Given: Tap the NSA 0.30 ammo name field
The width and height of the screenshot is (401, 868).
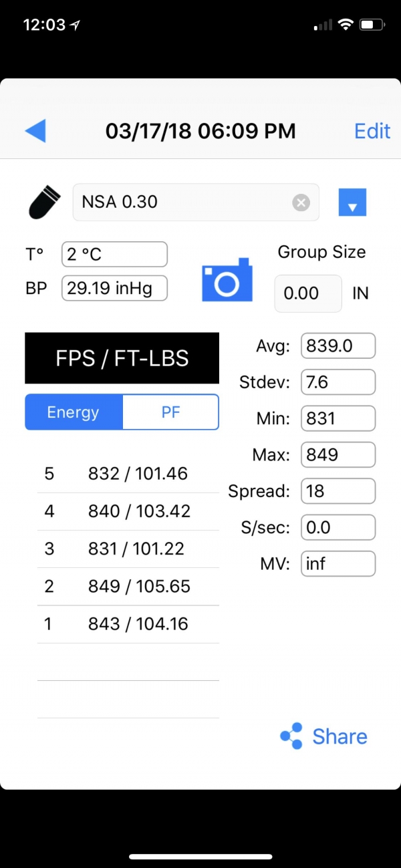Looking at the screenshot, I should point(196,202).
